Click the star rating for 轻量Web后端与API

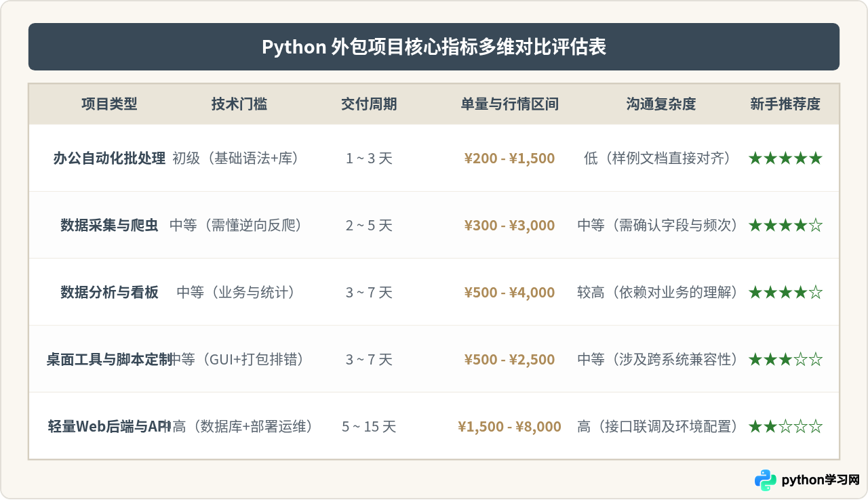coord(785,427)
